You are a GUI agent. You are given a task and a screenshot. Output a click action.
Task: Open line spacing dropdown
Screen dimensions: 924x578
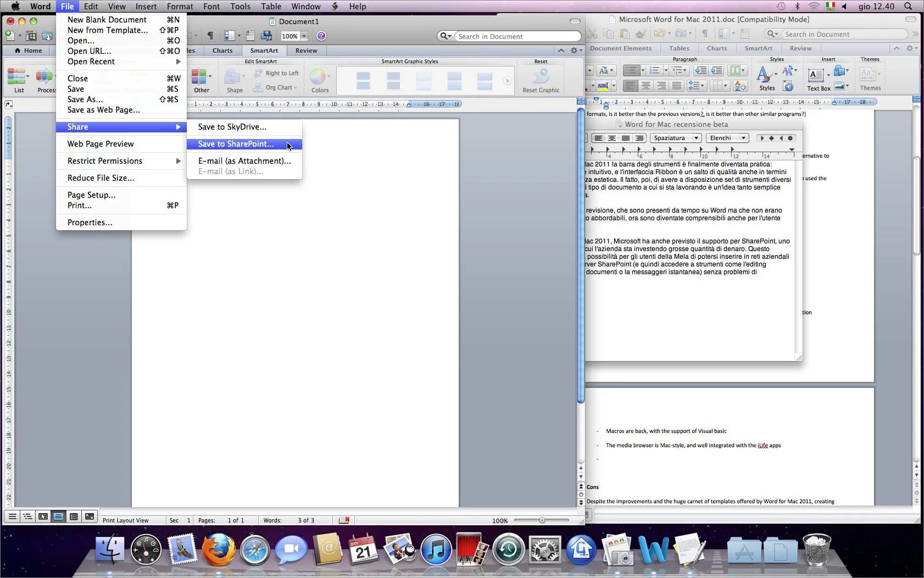[x=697, y=86]
